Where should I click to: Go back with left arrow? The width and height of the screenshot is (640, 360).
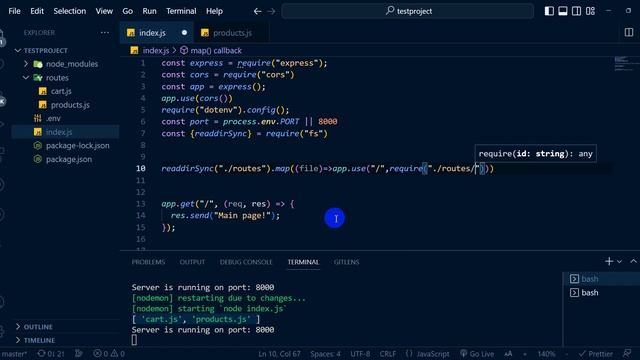coord(257,11)
